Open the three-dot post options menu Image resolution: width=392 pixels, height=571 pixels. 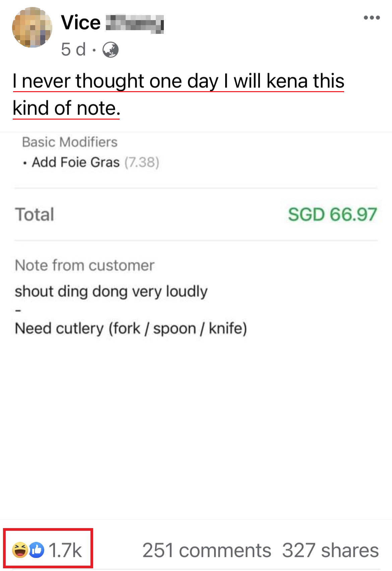[x=372, y=18]
